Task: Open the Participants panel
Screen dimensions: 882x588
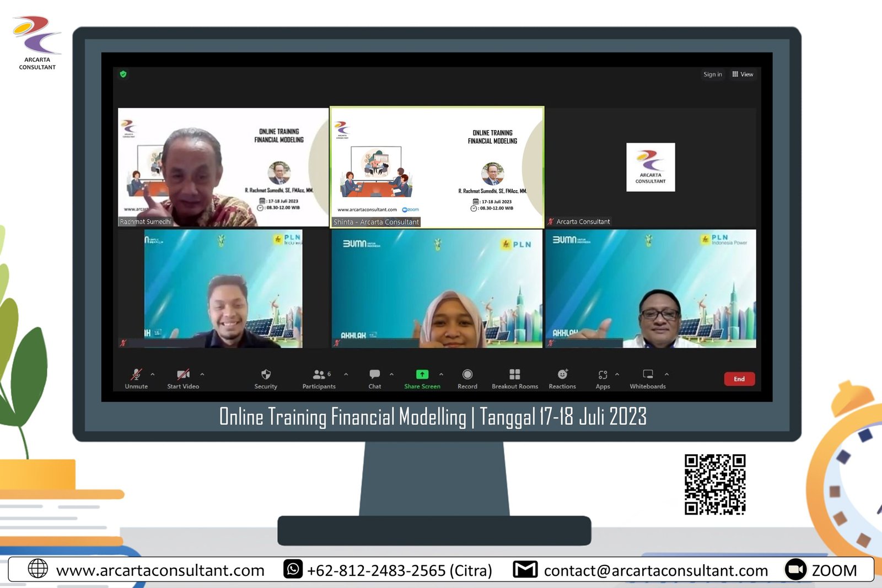Action: coord(319,375)
